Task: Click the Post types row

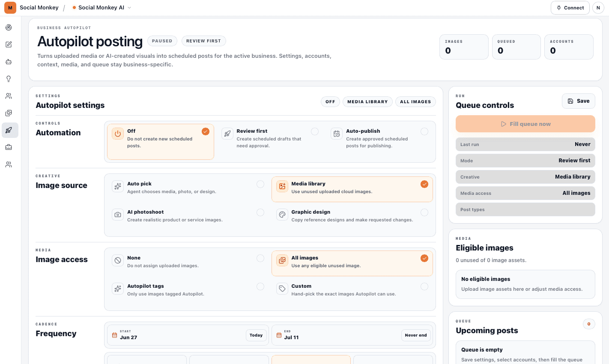Action: [525, 209]
